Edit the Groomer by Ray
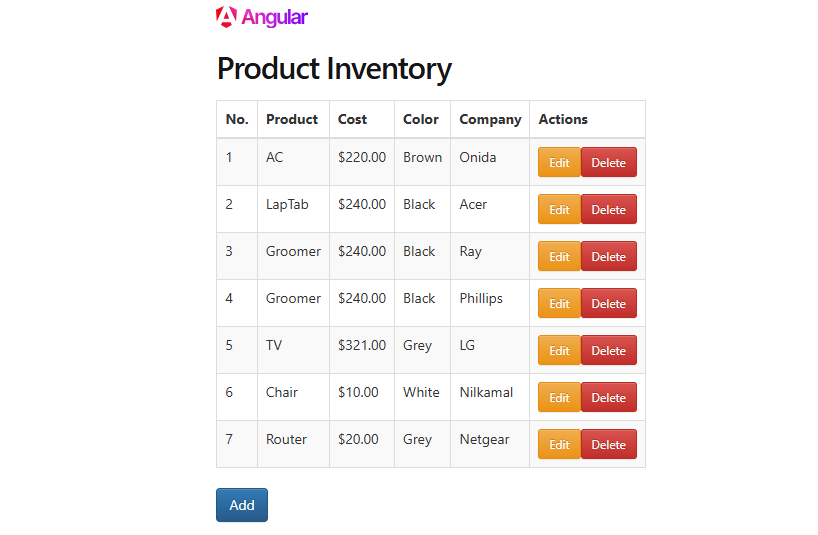This screenshot has width=818, height=535. click(x=559, y=257)
